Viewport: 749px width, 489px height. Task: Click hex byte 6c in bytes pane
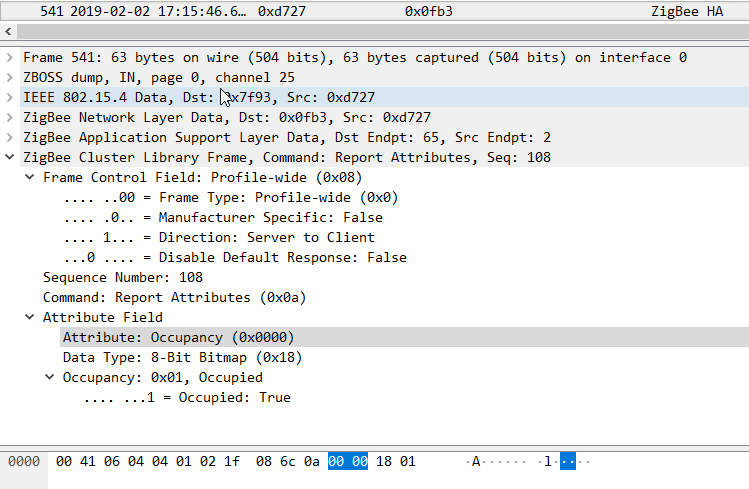click(x=288, y=461)
